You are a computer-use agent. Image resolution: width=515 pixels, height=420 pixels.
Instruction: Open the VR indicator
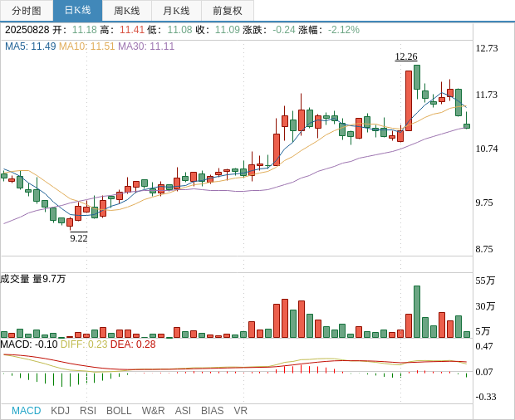pos(240,411)
